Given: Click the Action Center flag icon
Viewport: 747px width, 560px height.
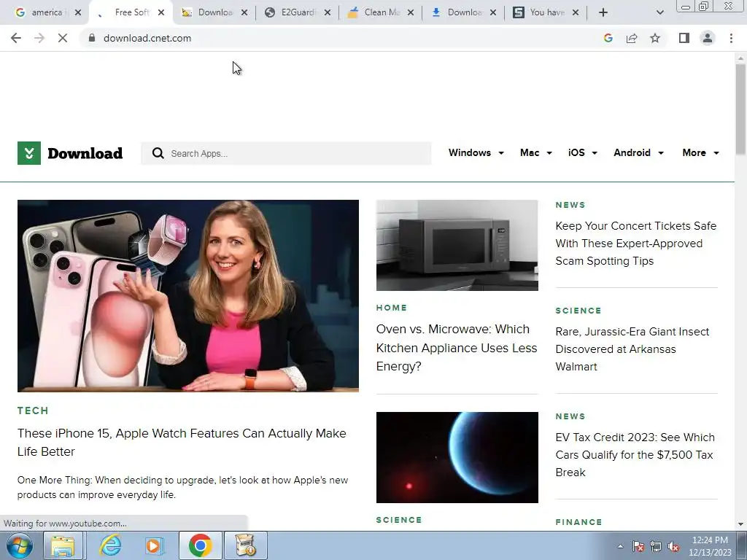Looking at the screenshot, I should coord(638,546).
